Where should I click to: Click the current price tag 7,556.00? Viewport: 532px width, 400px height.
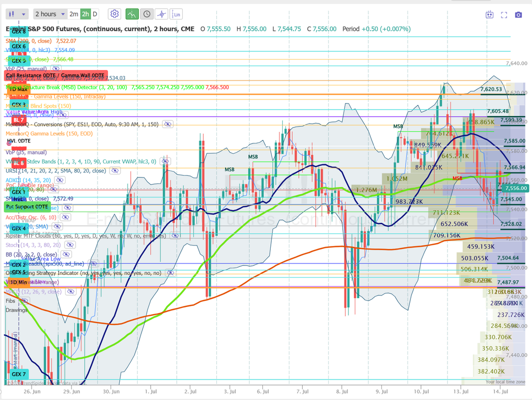tap(515, 188)
